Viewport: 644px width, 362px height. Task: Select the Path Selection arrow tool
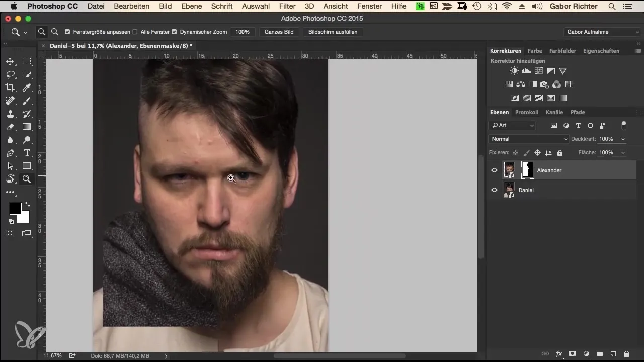click(x=10, y=166)
